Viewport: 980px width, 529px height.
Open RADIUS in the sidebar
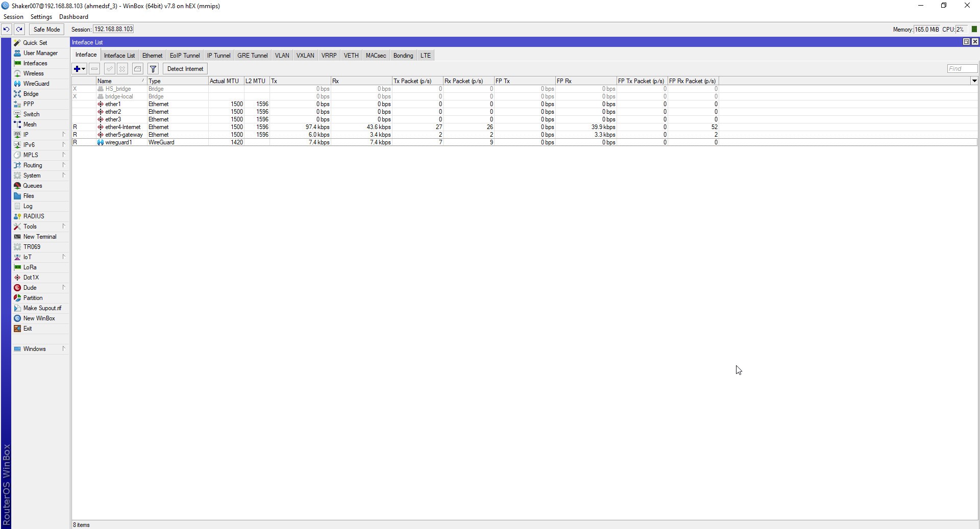pyautogui.click(x=41, y=216)
